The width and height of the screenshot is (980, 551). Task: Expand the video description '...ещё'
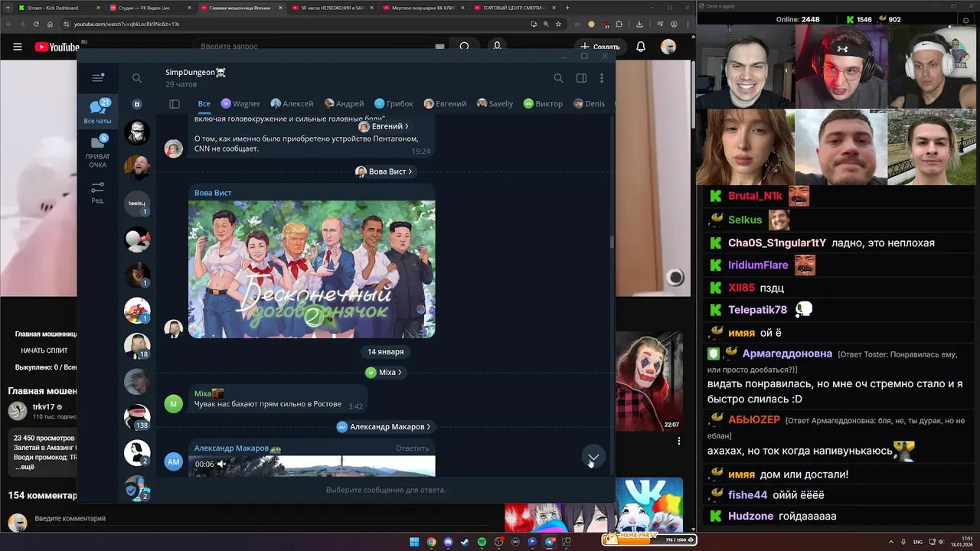24,466
